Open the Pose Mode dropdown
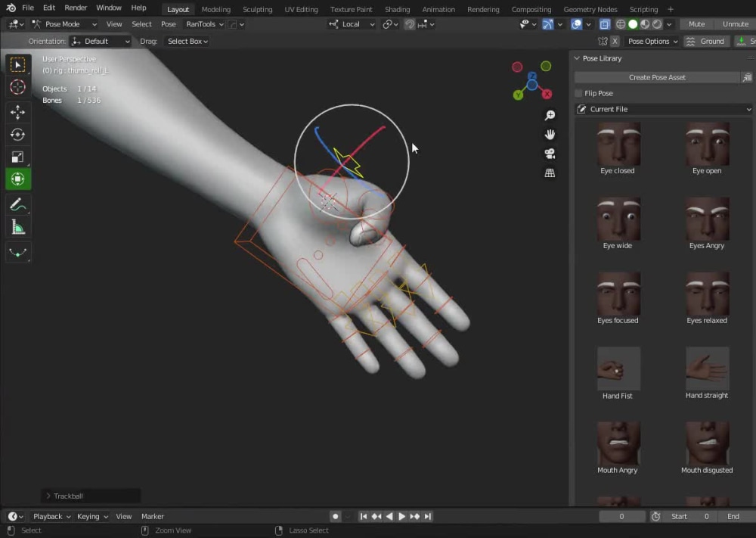Viewport: 756px width, 538px height. click(64, 23)
